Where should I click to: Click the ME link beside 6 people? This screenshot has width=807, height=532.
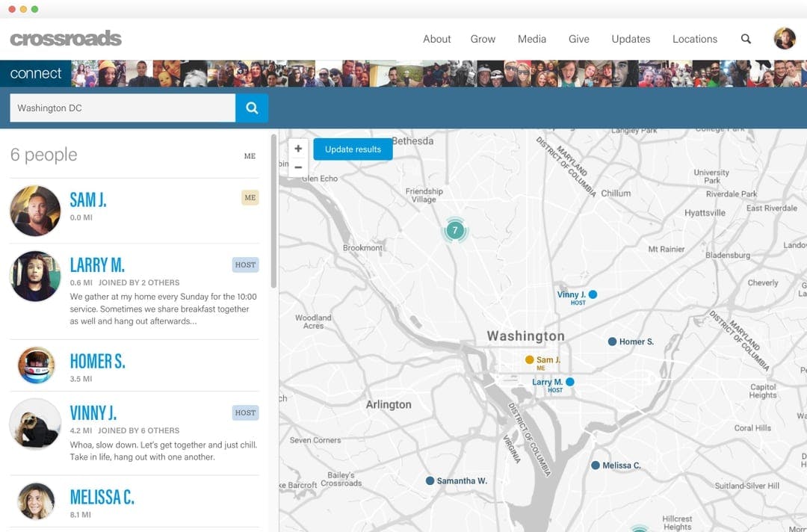click(x=250, y=156)
